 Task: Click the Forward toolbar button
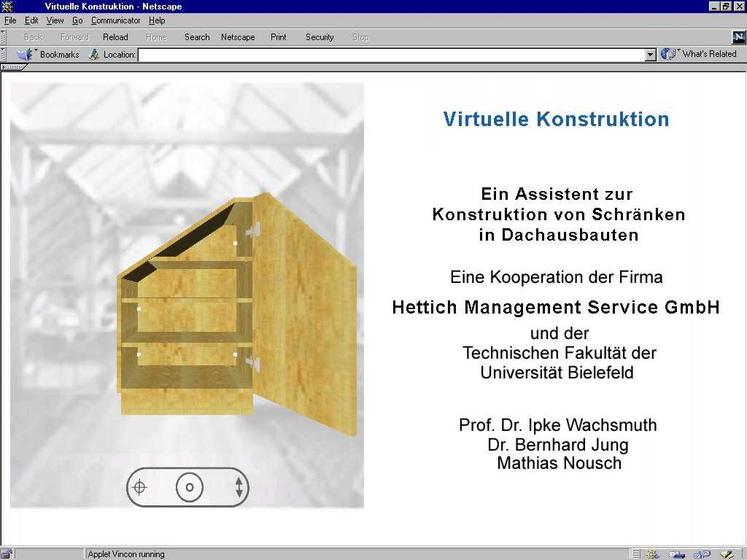point(74,37)
